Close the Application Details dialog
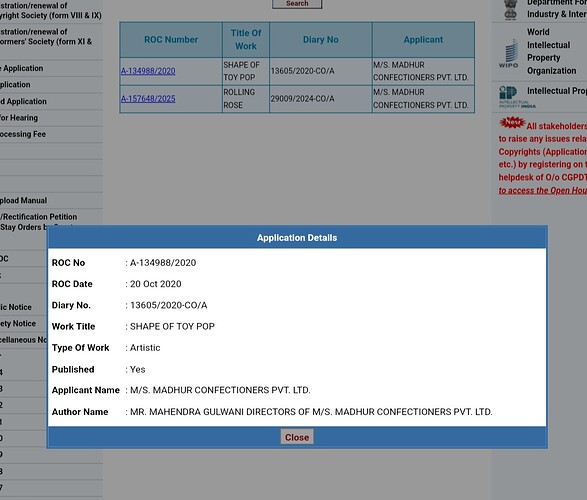 [x=297, y=437]
